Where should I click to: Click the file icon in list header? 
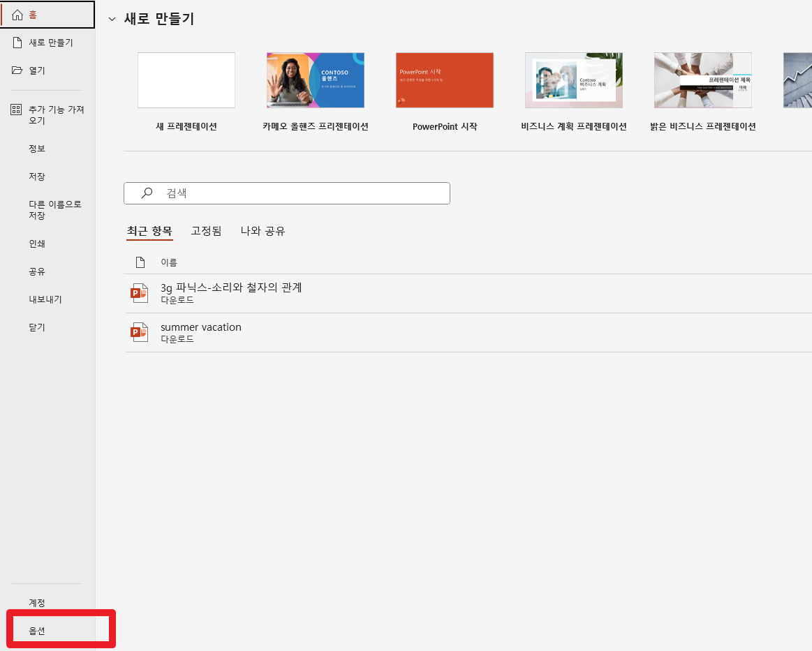tap(140, 262)
